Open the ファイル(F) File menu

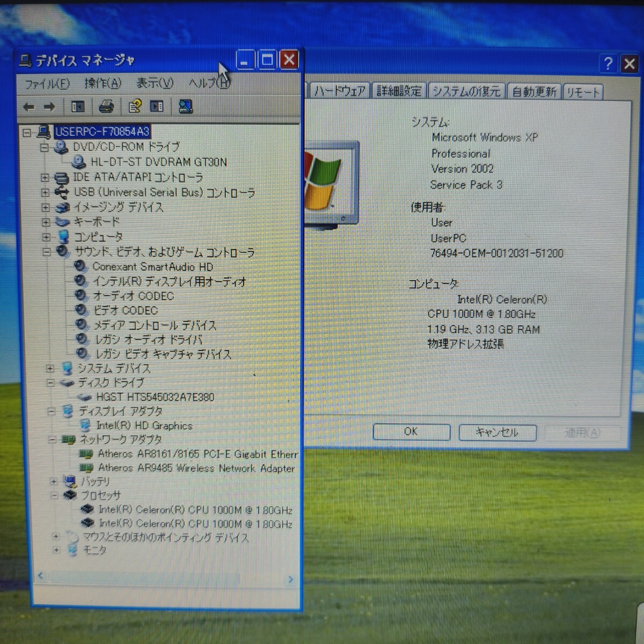pyautogui.click(x=47, y=84)
